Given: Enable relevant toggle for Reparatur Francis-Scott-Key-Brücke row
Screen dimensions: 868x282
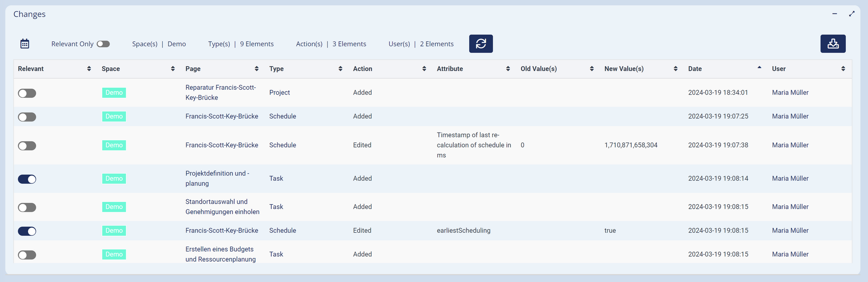Looking at the screenshot, I should [x=27, y=93].
